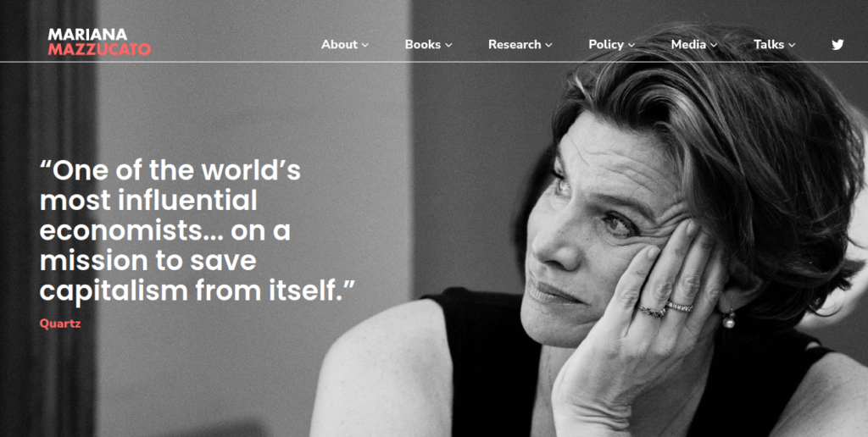
Task: Open the Twitter bird icon link
Action: 837,45
